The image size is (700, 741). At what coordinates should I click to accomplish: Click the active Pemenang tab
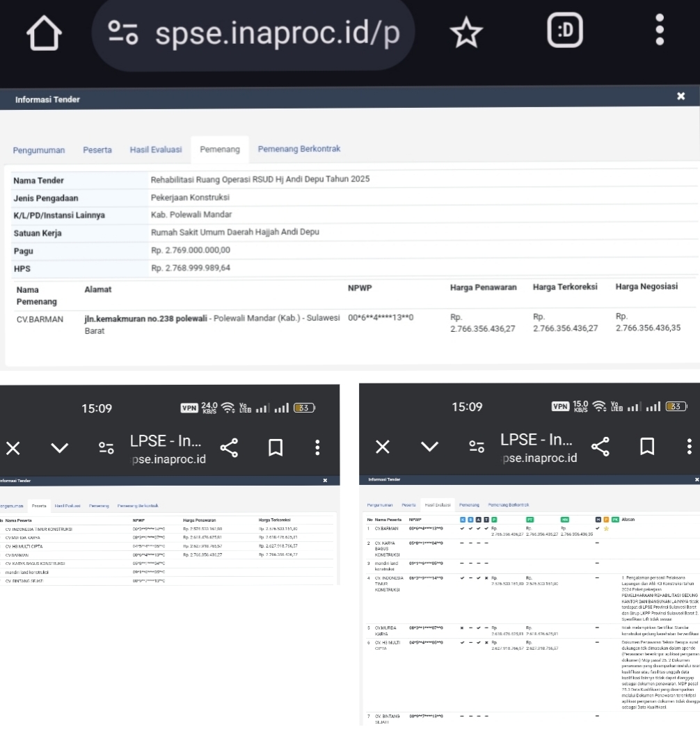pos(220,150)
